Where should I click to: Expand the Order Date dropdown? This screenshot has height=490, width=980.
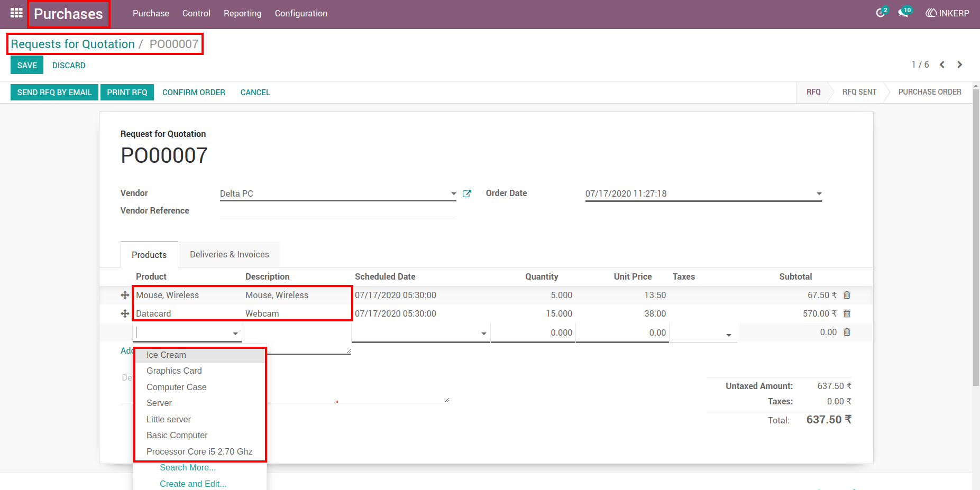tap(819, 193)
